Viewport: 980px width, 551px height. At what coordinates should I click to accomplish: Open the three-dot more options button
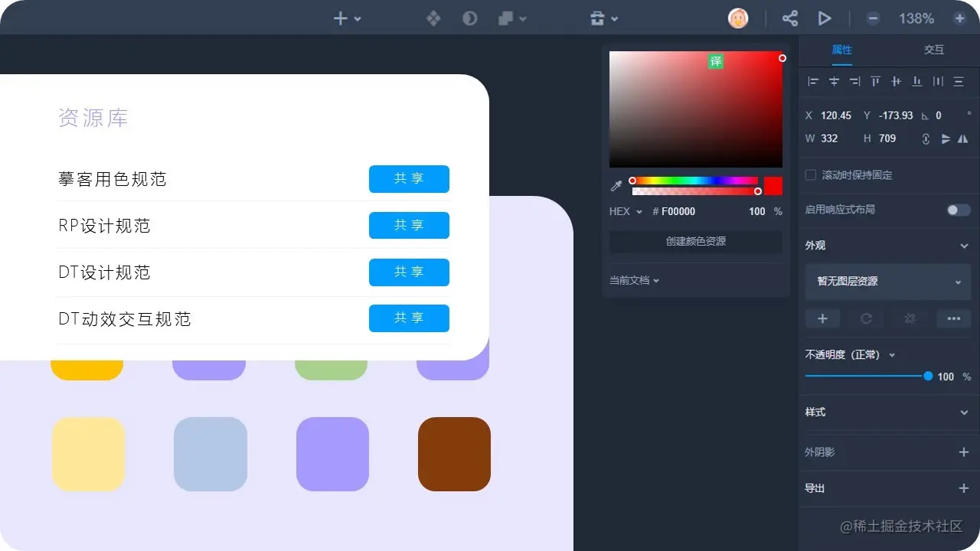[x=954, y=318]
